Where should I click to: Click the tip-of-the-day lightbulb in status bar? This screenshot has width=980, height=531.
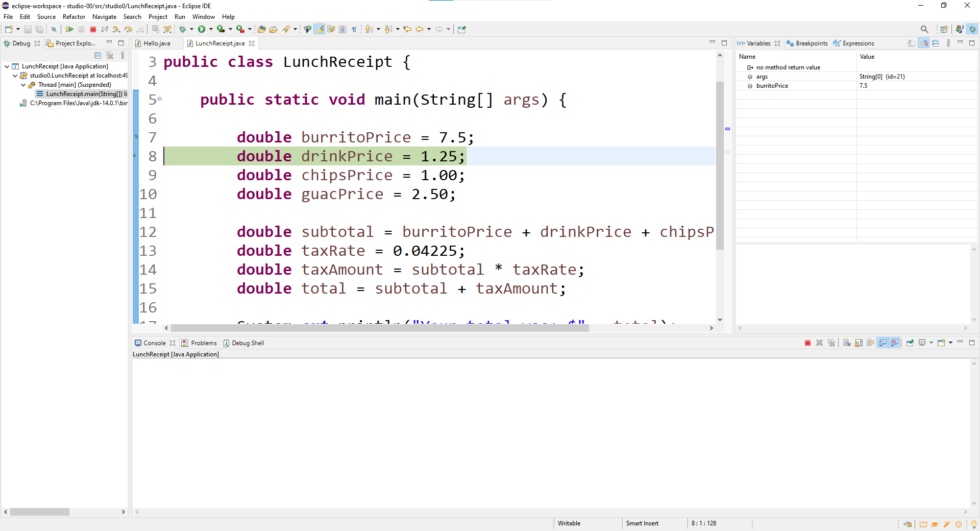[974, 524]
